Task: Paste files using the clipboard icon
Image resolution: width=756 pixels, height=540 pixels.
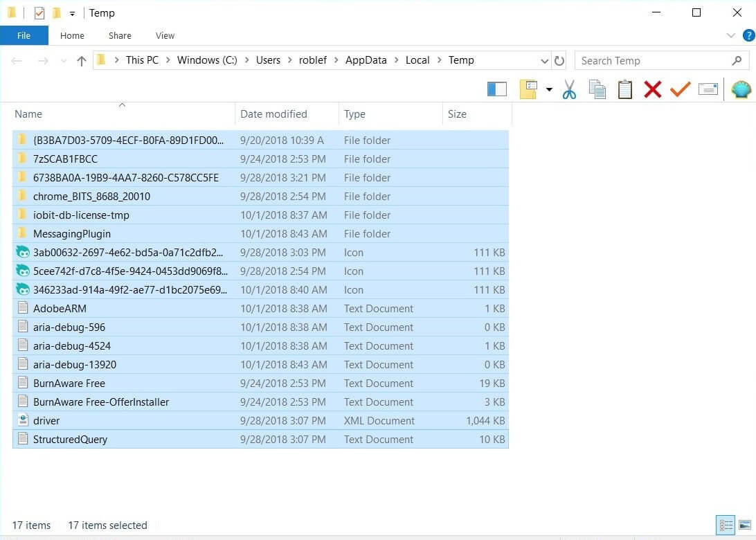Action: click(x=624, y=89)
